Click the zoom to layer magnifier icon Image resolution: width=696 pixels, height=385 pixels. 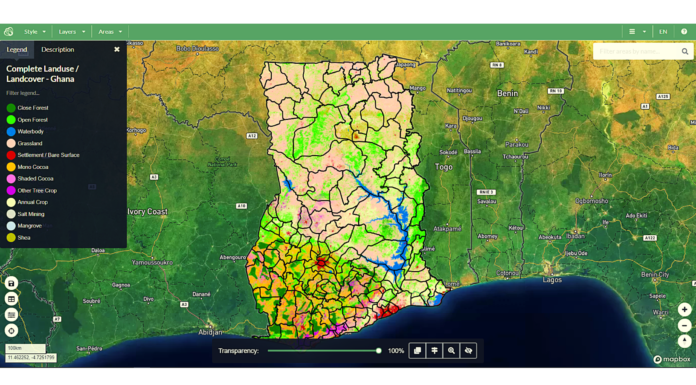(451, 351)
